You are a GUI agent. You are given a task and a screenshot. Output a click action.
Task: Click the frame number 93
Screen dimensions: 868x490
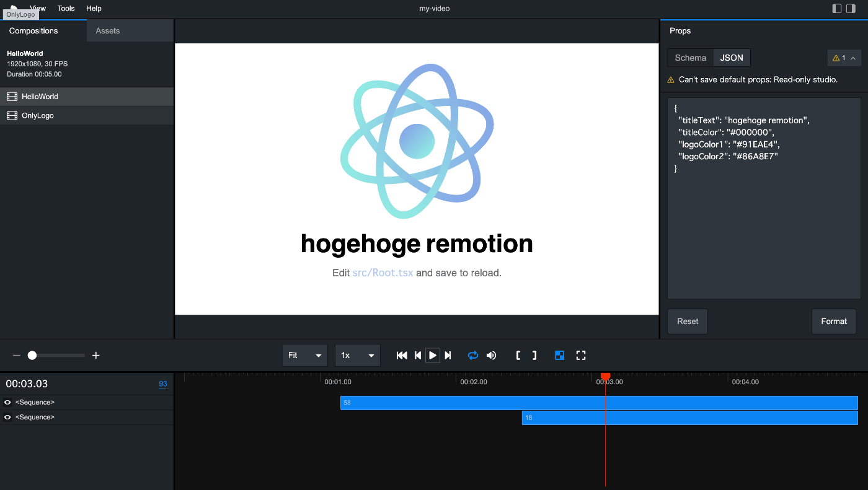tap(163, 384)
